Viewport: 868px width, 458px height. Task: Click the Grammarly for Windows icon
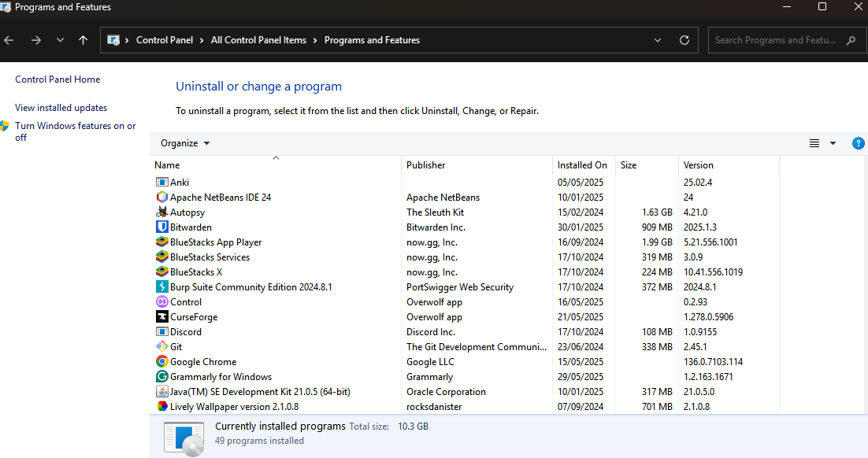coord(161,376)
